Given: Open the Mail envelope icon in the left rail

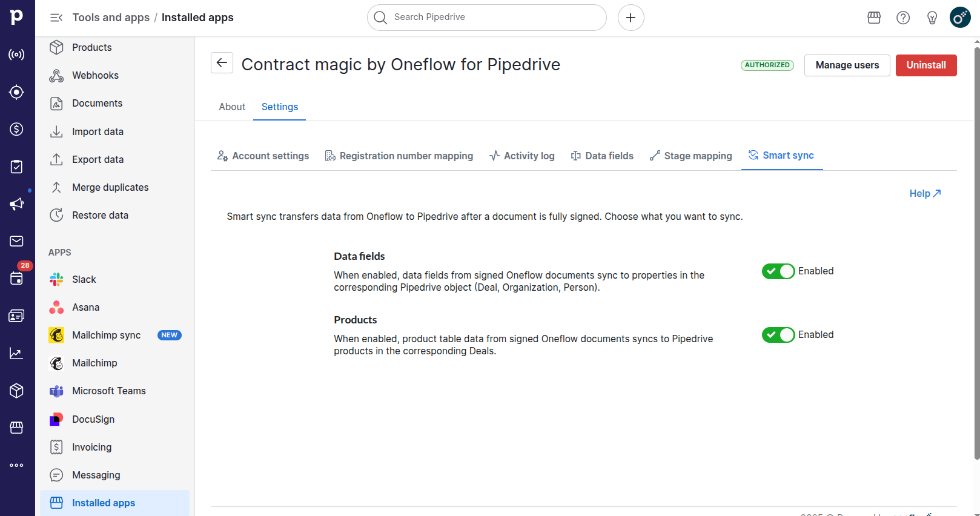Looking at the screenshot, I should click(16, 241).
